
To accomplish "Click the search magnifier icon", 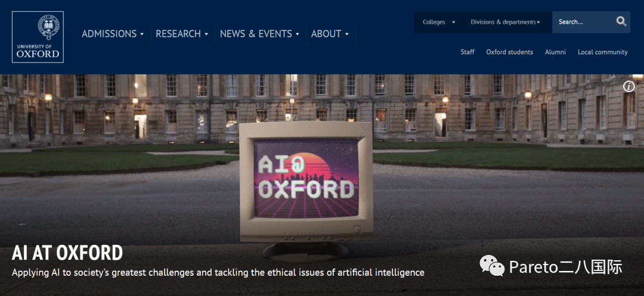I will coord(621,21).
